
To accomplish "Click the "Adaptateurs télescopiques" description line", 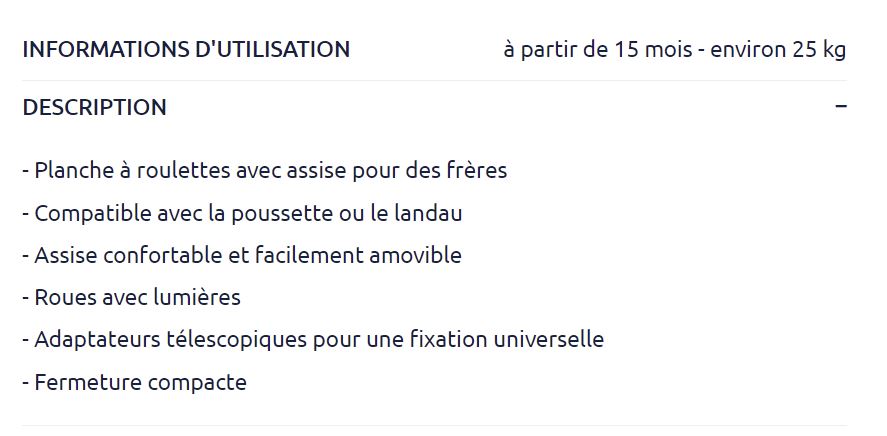I will (313, 339).
